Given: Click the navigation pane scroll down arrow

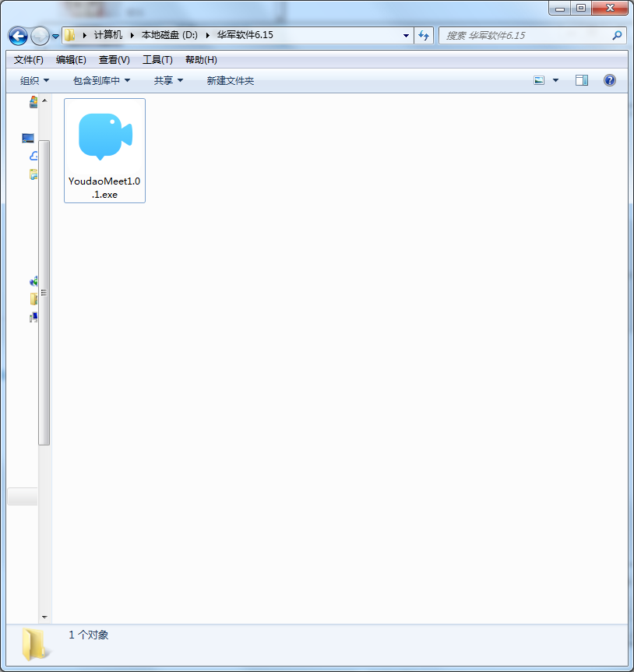Looking at the screenshot, I should click(44, 617).
